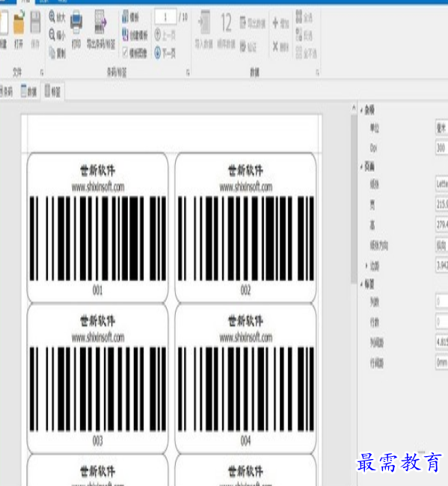Viewport: 448px width, 486px height.
Task: Click the Dpi value field showing 300
Action: 442,147
